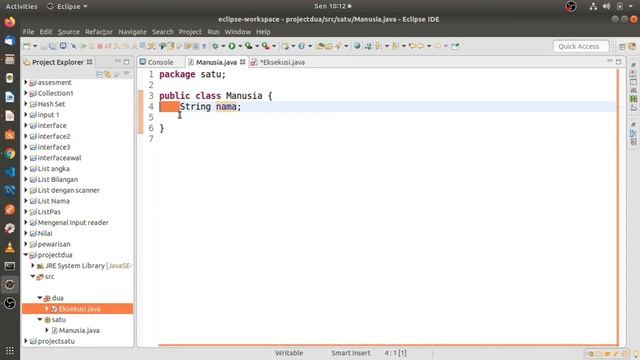
Task: Switch to the *Eksekusi.java tab
Action: [278, 62]
